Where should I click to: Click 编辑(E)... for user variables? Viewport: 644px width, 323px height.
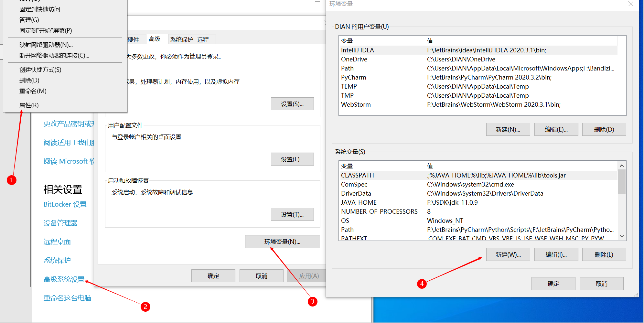pyautogui.click(x=556, y=129)
